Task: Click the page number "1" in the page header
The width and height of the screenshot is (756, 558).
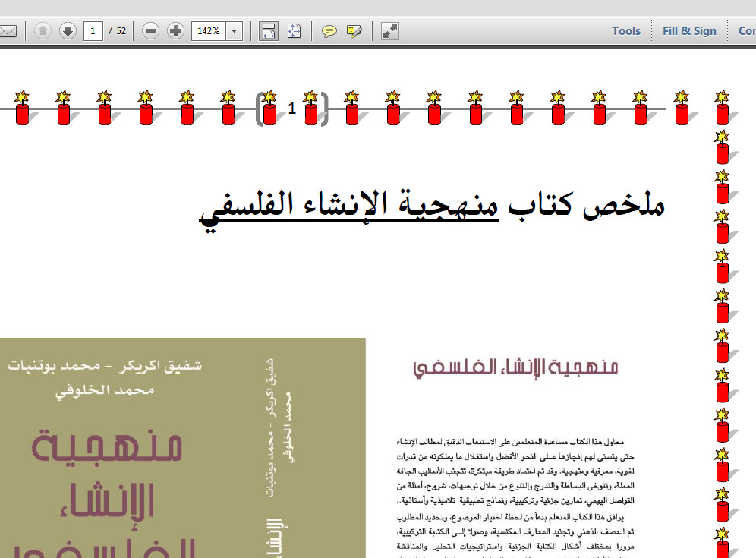Action: 291,109
